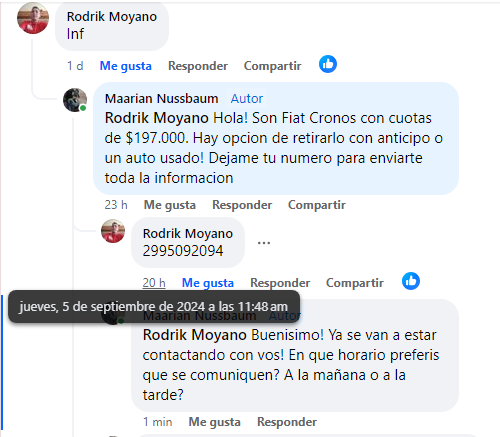Viewport: 500px width, 437px height.
Task: Open Maarian Nussbaum's profile name link
Action: (x=161, y=99)
